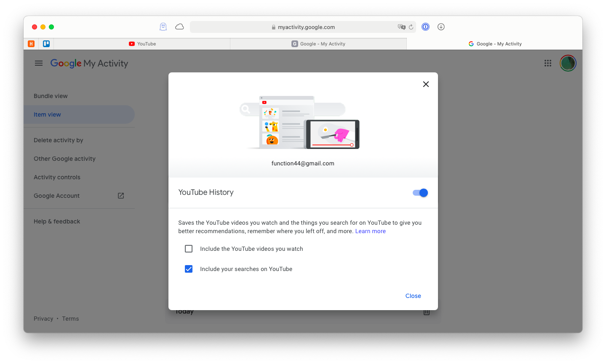Uncheck Include your searches on YouTube
This screenshot has height=364, width=606.
[188, 268]
